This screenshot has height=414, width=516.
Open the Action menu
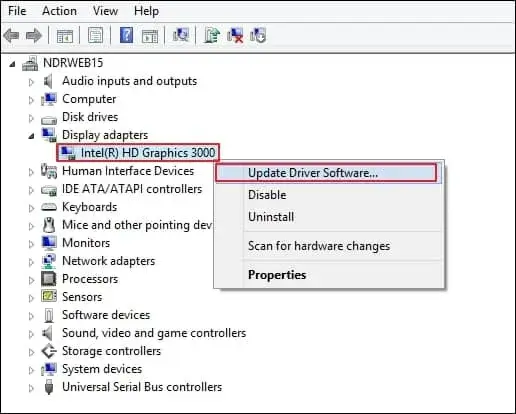point(59,11)
